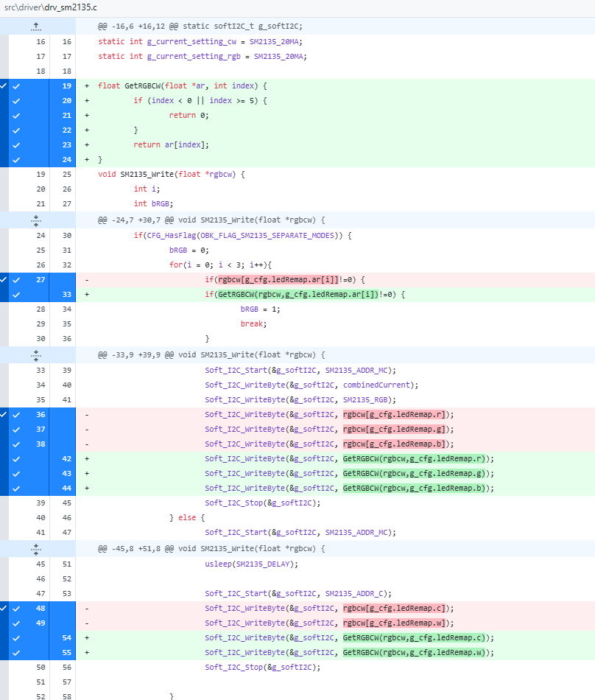Click line 'Soft_I2C_Start(&g_softI2C, SM2135_ADDR_C);'

pos(298,593)
